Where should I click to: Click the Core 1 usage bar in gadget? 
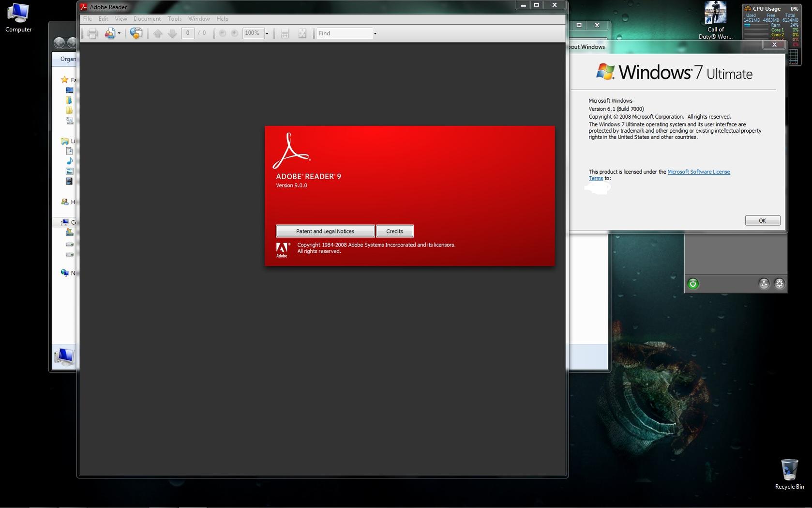click(756, 30)
